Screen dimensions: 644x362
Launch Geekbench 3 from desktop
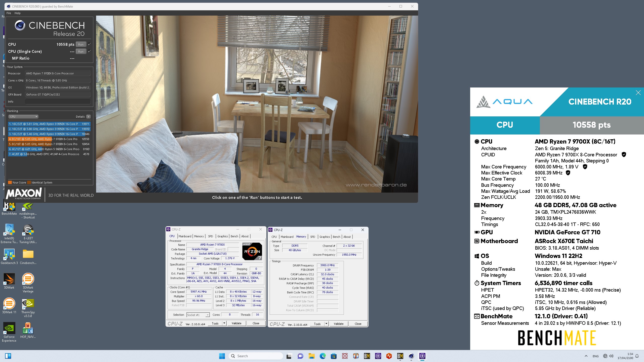tap(9, 256)
